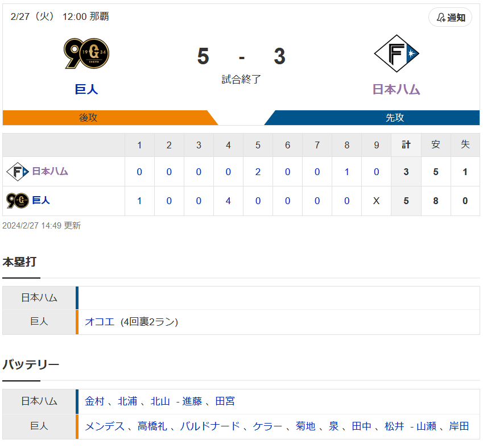
Task: Click the small Giants logo in scoreboard row
Action: pos(18,201)
